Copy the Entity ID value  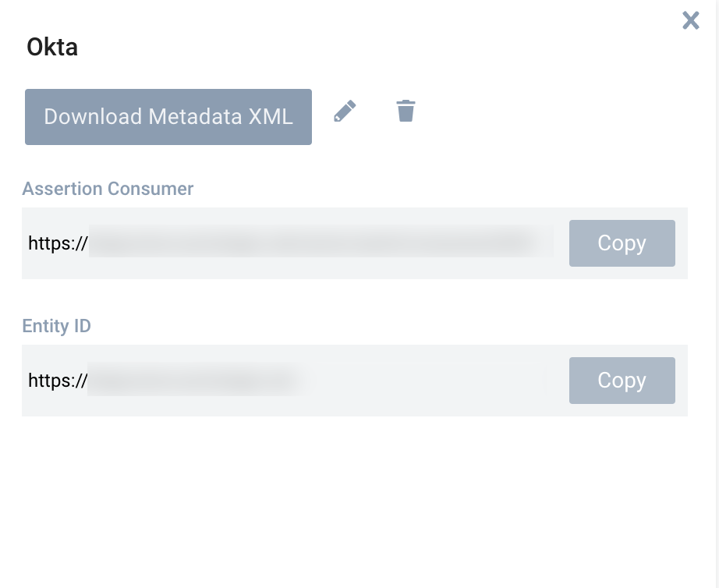[622, 381]
